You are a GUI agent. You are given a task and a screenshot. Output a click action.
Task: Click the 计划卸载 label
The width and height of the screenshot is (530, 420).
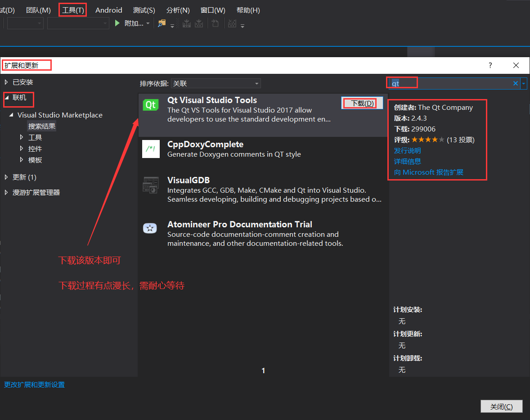407,358
